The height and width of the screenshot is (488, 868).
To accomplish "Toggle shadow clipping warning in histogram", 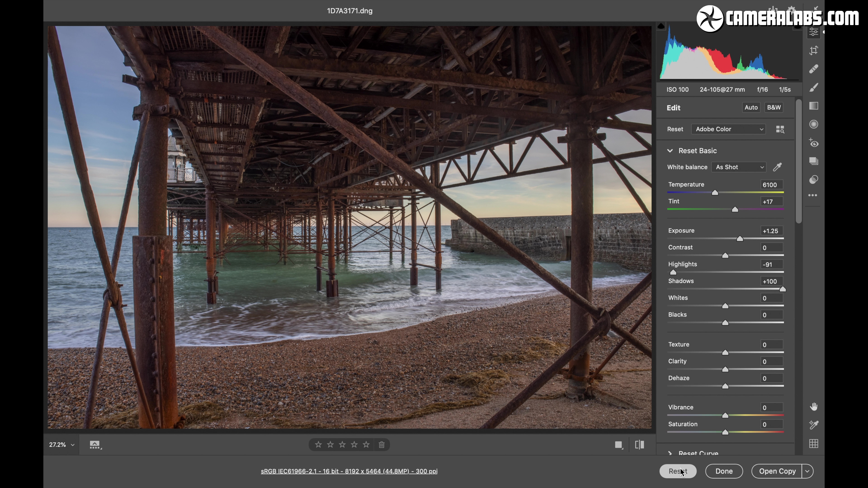I will (x=661, y=26).
